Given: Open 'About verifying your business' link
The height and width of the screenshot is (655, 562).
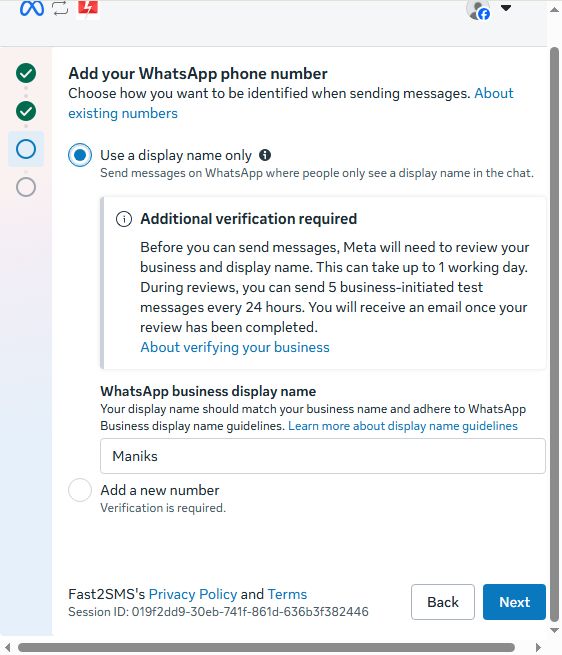Looking at the screenshot, I should (x=235, y=348).
